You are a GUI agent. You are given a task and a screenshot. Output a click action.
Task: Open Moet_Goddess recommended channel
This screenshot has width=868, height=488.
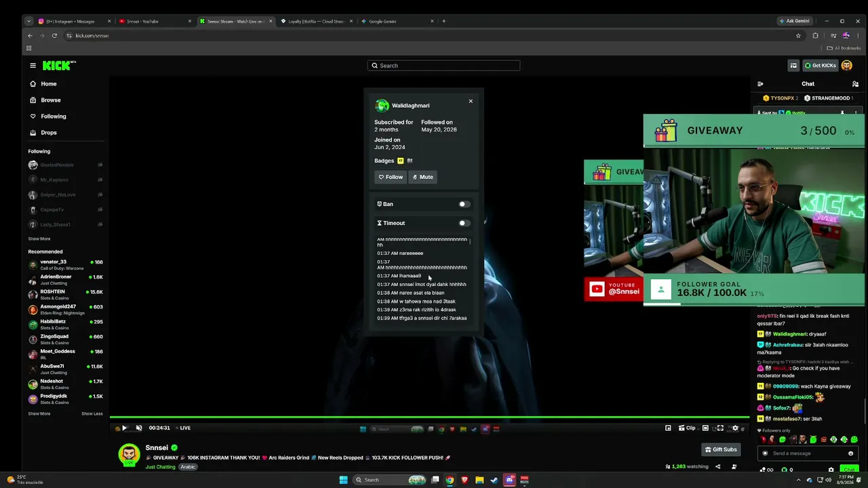[x=66, y=354]
